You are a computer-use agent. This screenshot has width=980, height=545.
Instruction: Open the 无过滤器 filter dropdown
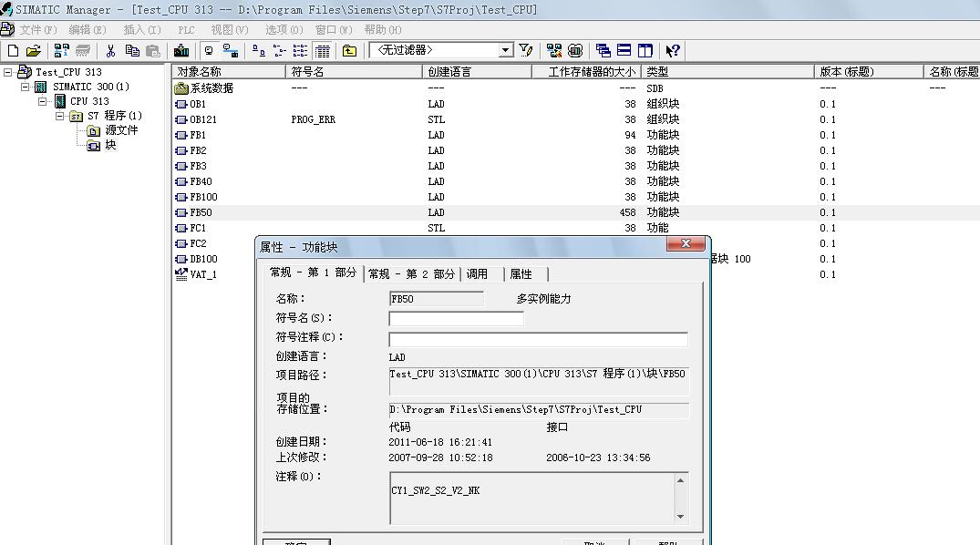click(506, 51)
